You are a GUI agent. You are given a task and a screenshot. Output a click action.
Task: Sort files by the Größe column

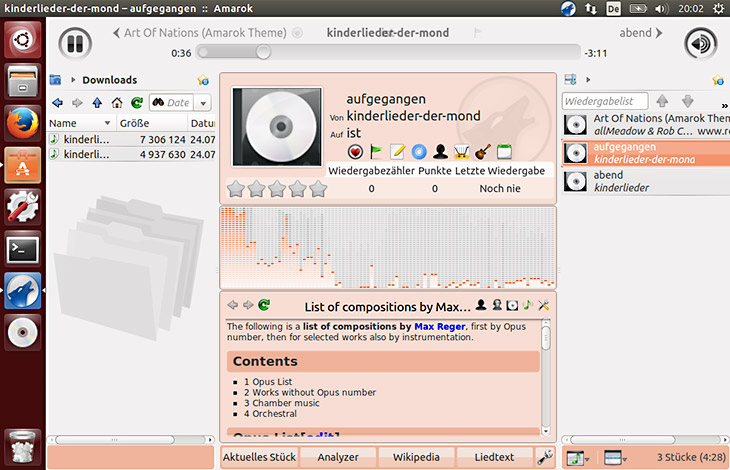pyautogui.click(x=151, y=123)
